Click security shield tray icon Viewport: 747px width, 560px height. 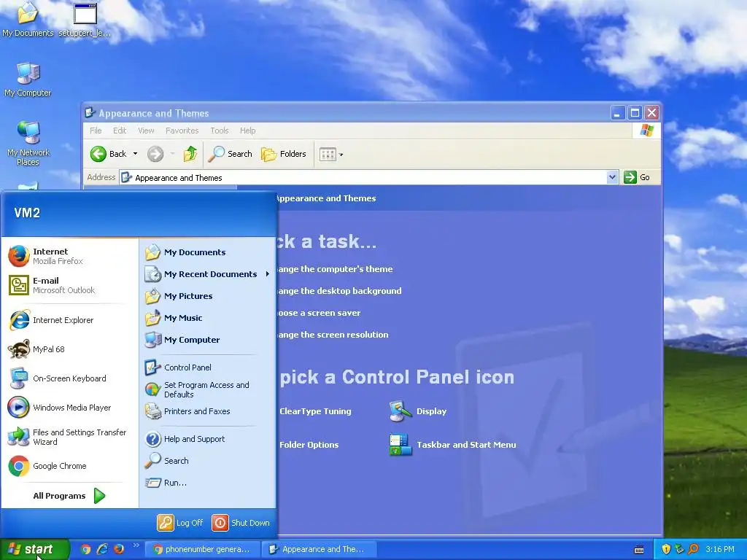click(x=666, y=549)
